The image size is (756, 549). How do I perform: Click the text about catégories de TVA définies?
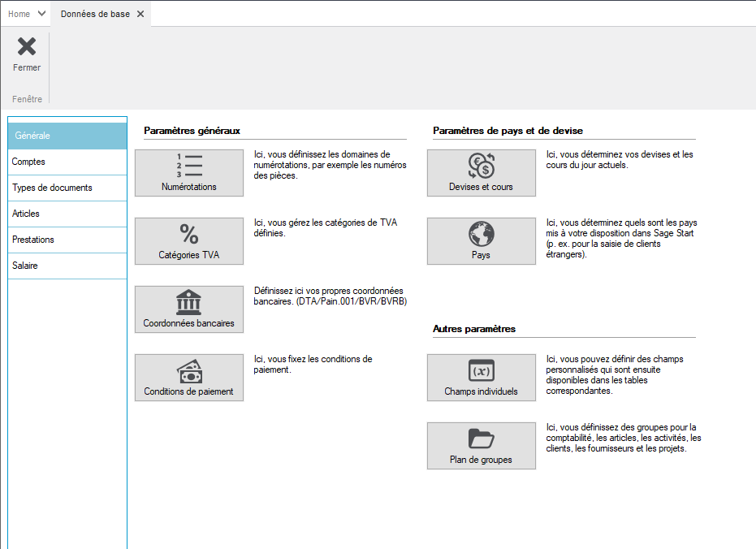coord(326,227)
